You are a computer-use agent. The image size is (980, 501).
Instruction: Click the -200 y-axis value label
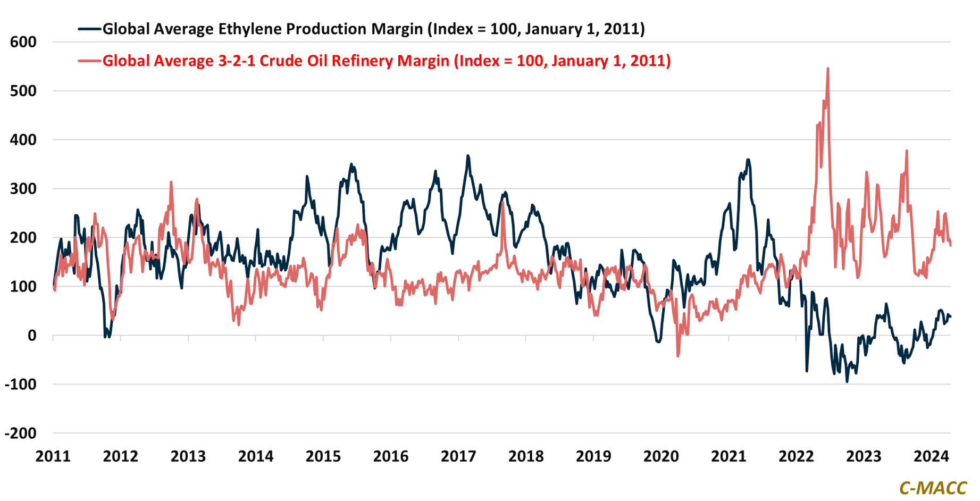(x=20, y=433)
